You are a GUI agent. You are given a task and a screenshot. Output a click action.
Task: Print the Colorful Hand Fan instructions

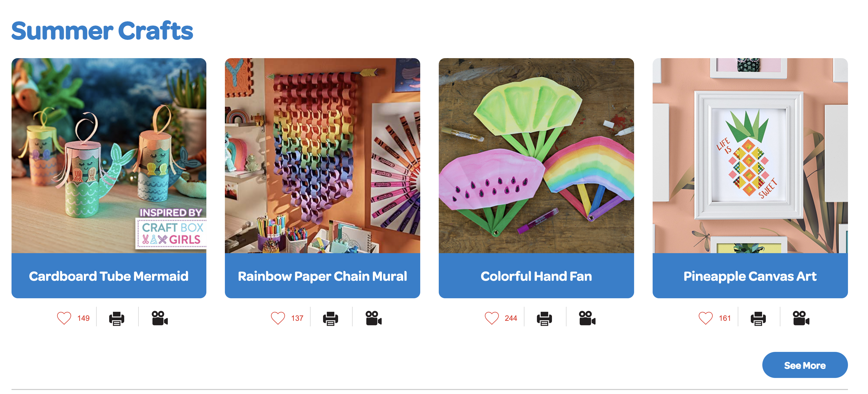point(544,319)
